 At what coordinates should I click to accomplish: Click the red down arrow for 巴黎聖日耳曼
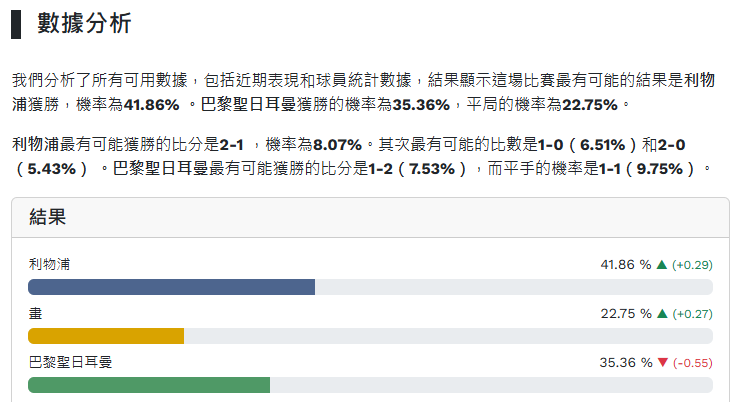[x=661, y=362]
